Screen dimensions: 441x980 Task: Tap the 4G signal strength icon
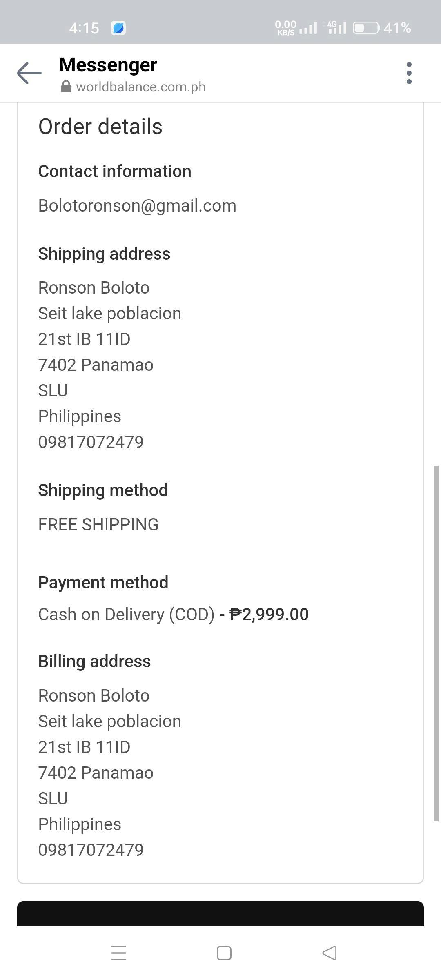(x=336, y=28)
